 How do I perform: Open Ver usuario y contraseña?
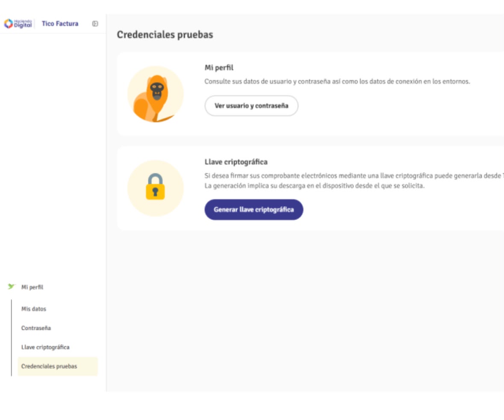tap(251, 106)
